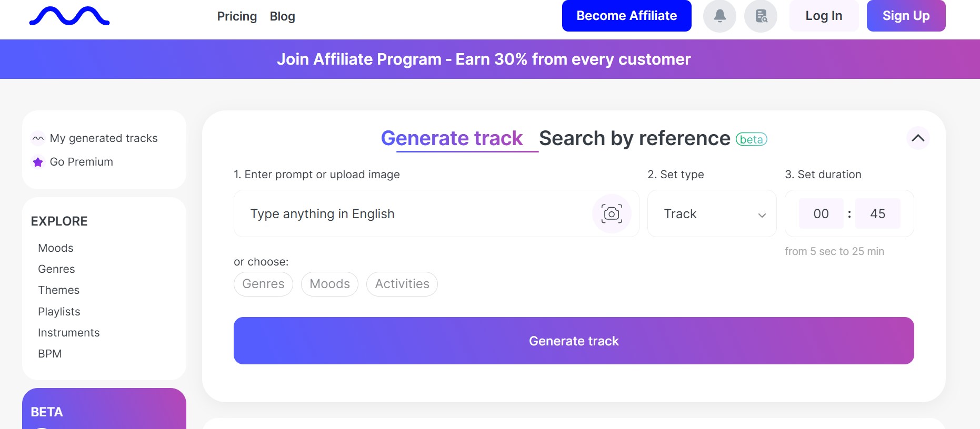Click the wave logo icon
The width and height of the screenshot is (980, 429).
tap(69, 16)
